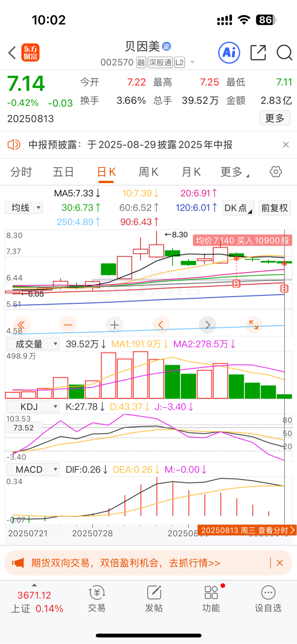Image resolution: width=297 pixels, height=644 pixels.
Task: Expand the 更多 period menu
Action: [x=234, y=172]
